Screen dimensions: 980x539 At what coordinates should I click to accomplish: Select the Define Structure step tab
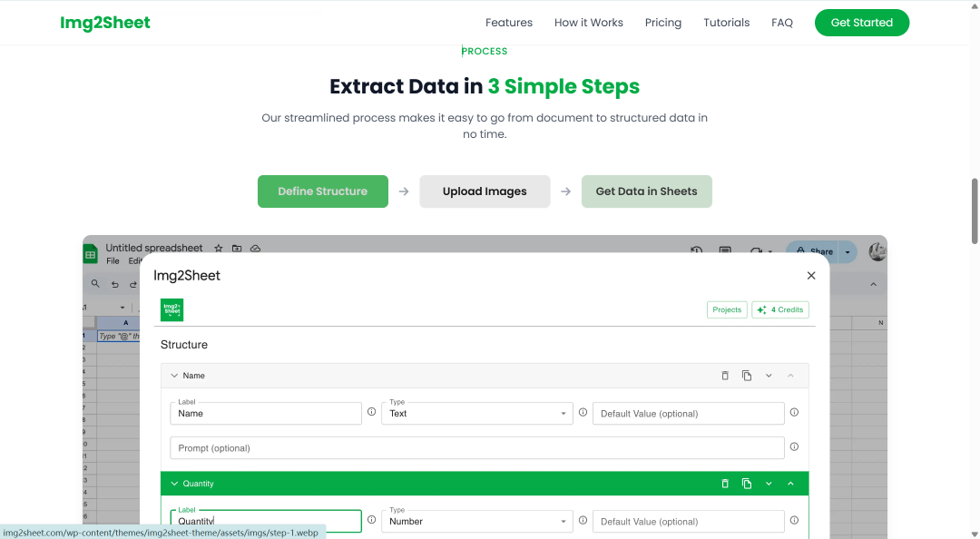(322, 191)
